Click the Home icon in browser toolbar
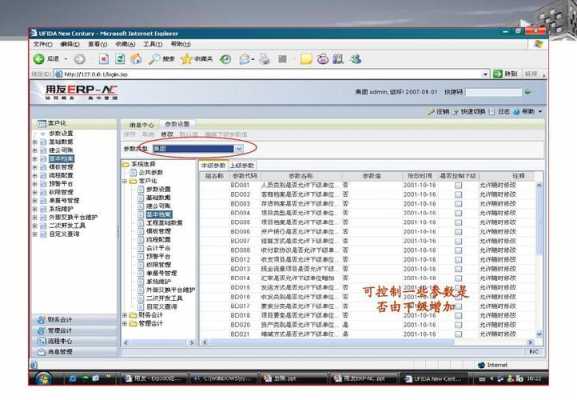Image resolution: width=577 pixels, height=400 pixels. pyautogui.click(x=136, y=59)
